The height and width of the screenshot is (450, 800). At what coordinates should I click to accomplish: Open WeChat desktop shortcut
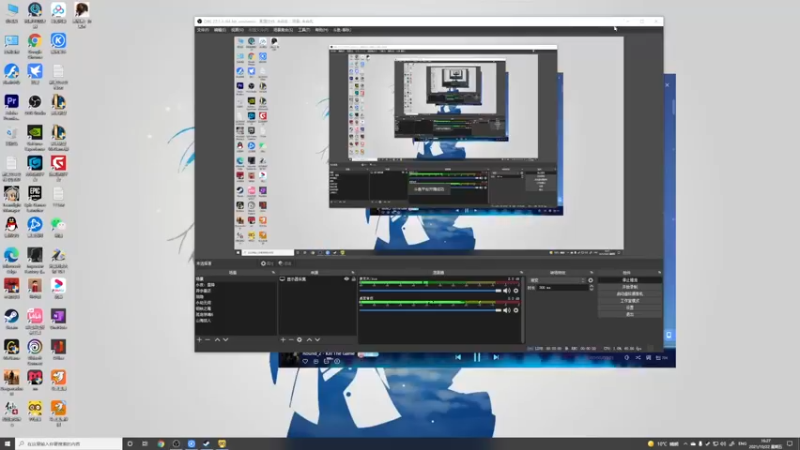click(x=58, y=227)
